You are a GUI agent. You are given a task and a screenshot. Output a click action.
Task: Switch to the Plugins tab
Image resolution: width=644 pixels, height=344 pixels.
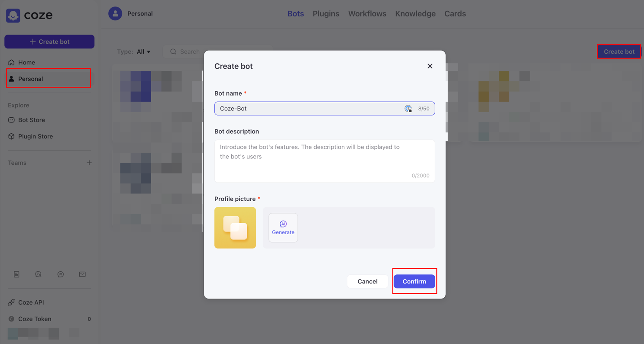coord(326,13)
